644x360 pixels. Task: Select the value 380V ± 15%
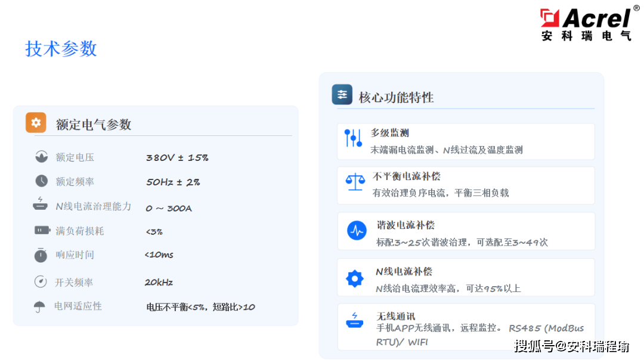[x=177, y=157]
